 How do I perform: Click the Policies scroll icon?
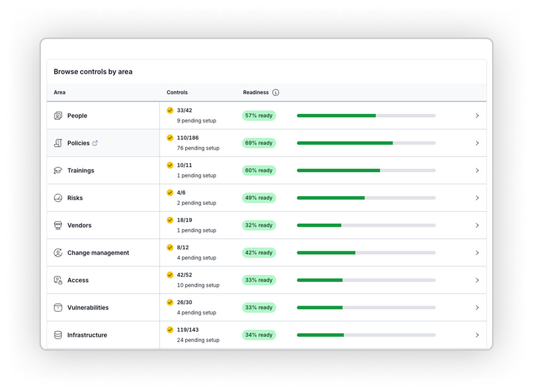pos(58,143)
